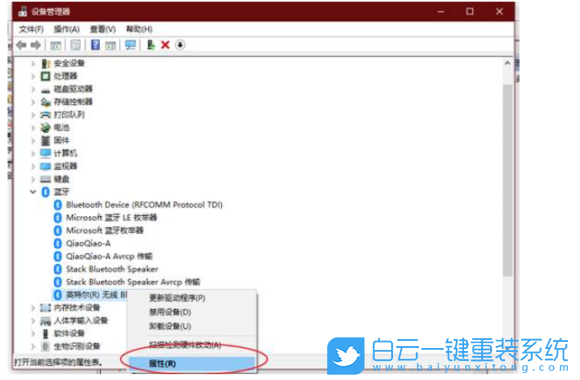Viewport: 580px width, 380px height.
Task: Click the vertical scrollbar thumb
Action: point(508,180)
